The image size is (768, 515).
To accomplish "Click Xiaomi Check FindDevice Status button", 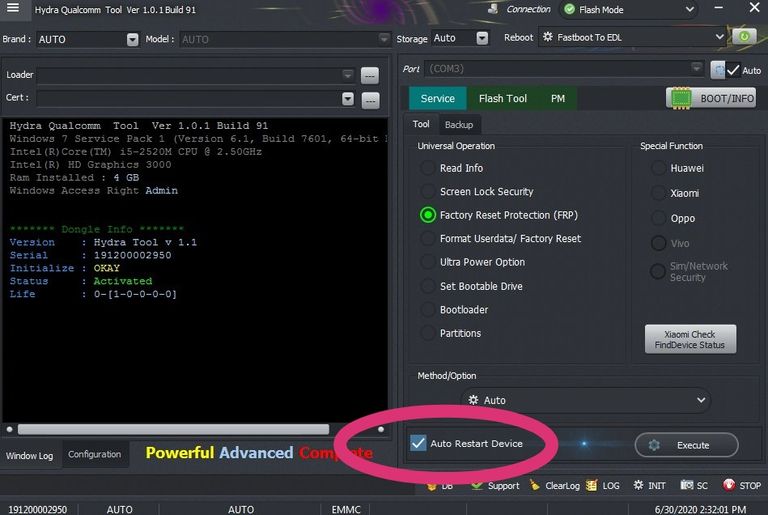I will pos(690,339).
